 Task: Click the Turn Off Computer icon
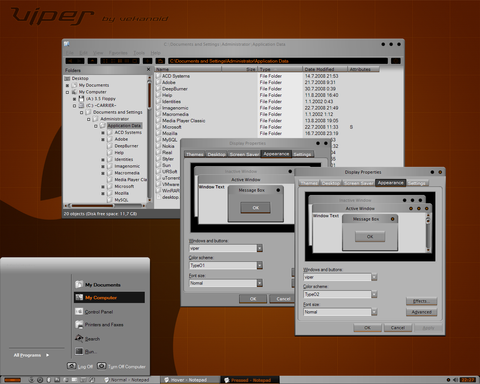tap(102, 366)
